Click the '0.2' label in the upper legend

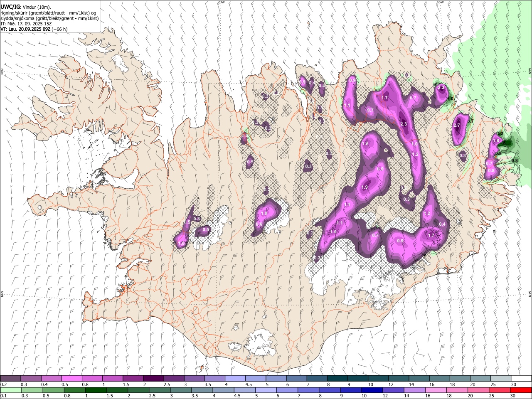pos(4,384)
